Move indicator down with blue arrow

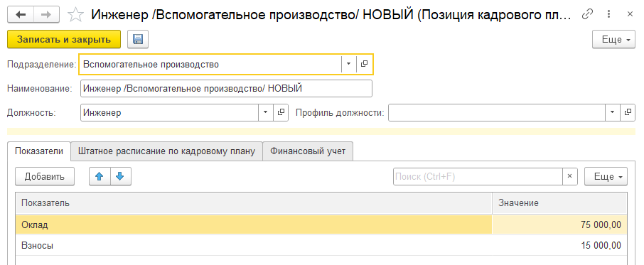point(120,176)
